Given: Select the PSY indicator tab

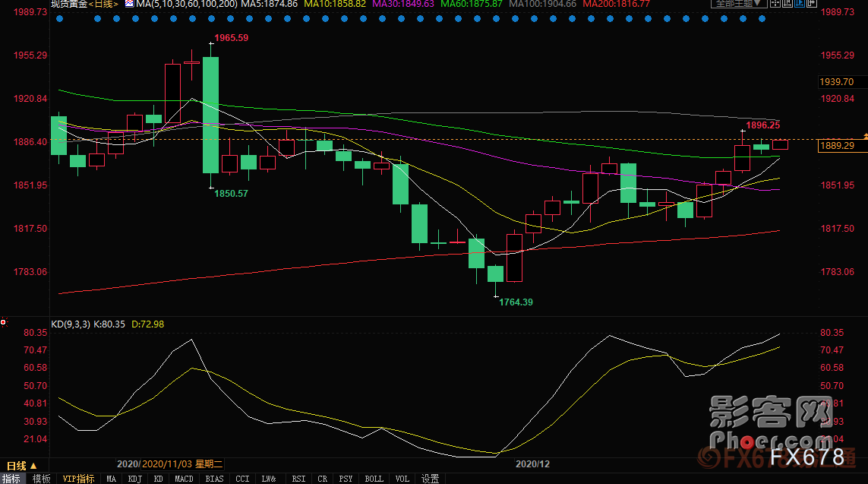Looking at the screenshot, I should coord(346,479).
